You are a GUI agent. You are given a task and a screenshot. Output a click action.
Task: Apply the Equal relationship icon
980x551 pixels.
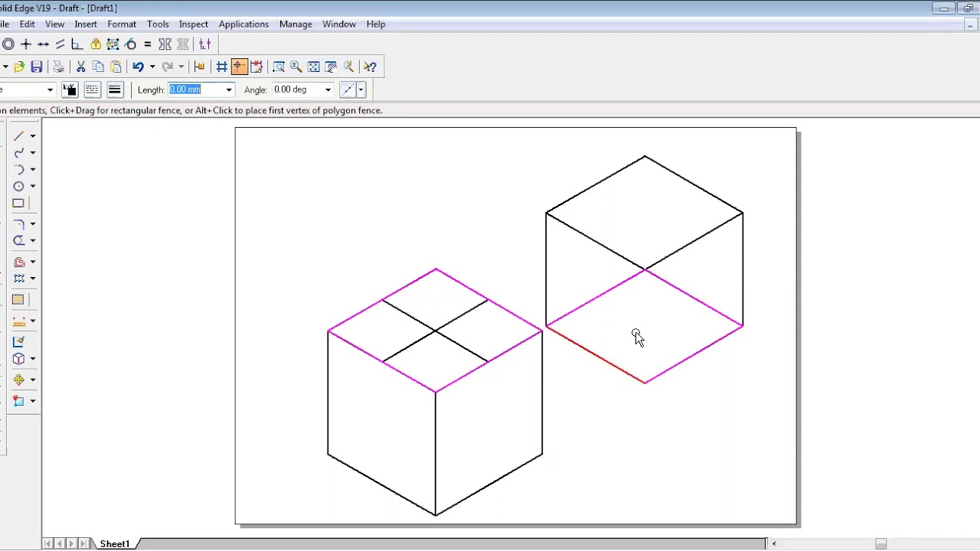tap(147, 44)
